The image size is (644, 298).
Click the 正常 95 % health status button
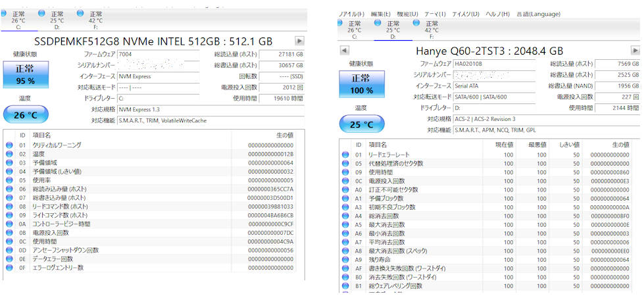[x=26, y=75]
